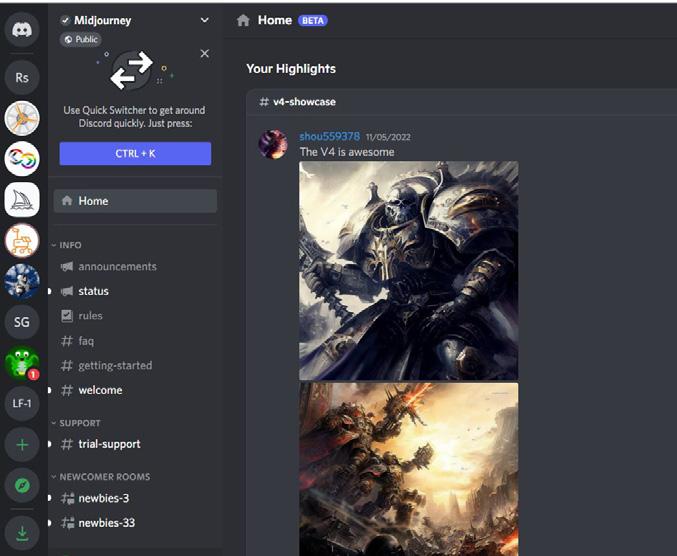Click the download apps icon
Image resolution: width=677 pixels, height=556 pixels.
(22, 534)
